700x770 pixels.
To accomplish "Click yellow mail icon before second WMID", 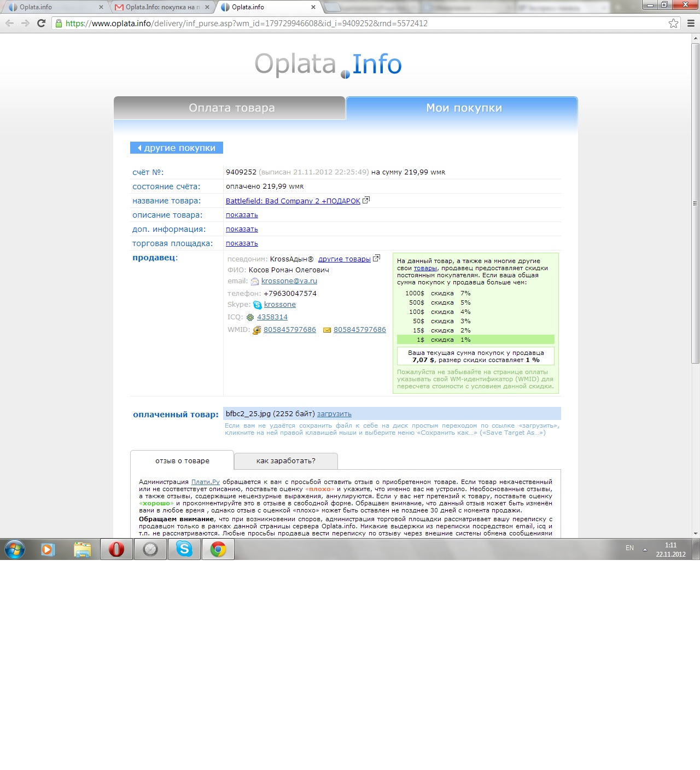I will click(327, 330).
